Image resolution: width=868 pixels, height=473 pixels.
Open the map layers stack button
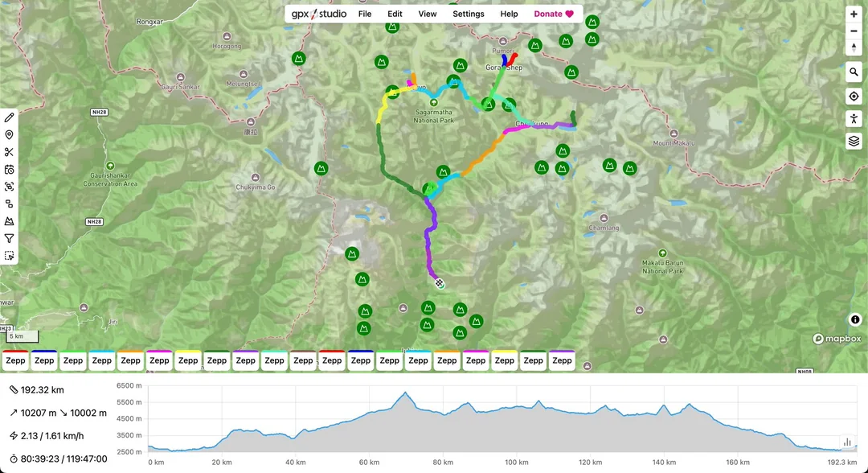point(854,142)
